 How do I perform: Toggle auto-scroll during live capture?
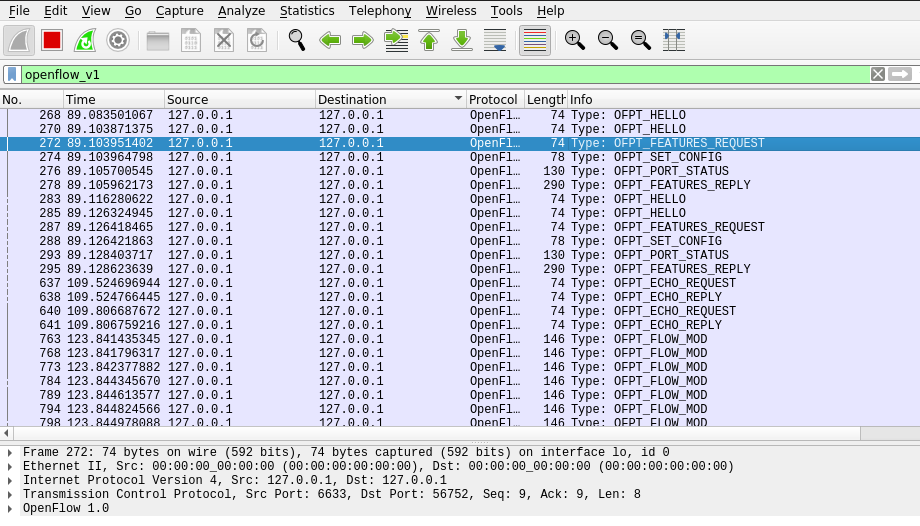[x=495, y=40]
